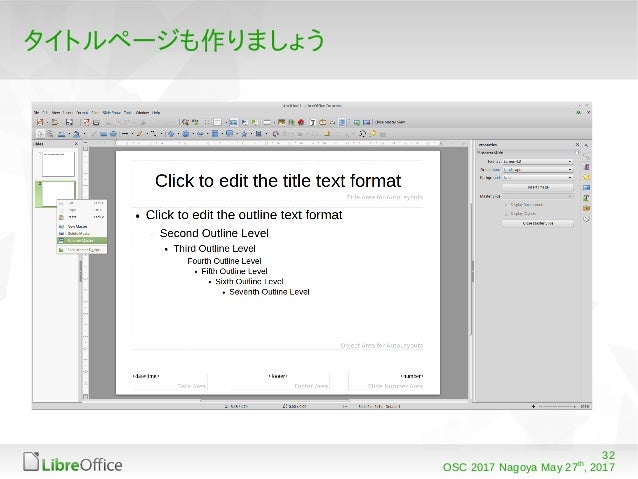The height and width of the screenshot is (479, 638).
Task: Open the Slide Show menu
Action: [x=111, y=112]
